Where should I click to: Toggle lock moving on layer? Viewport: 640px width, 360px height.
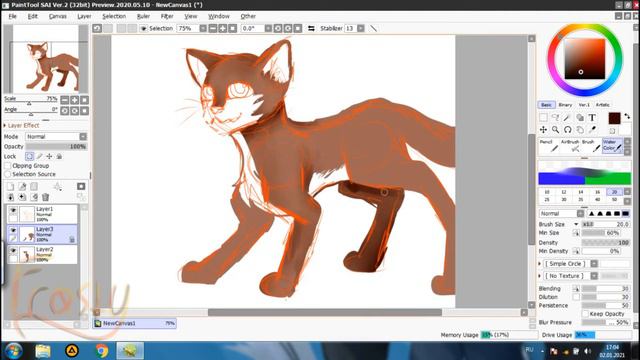[49, 156]
